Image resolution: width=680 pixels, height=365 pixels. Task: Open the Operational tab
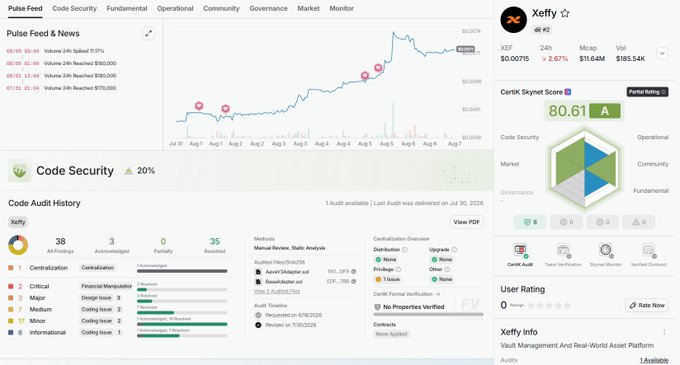(x=175, y=8)
